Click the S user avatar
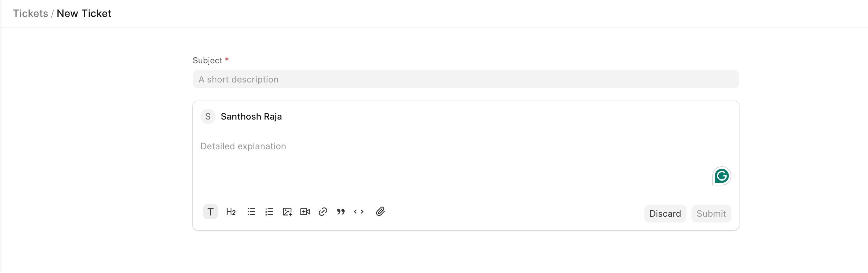The height and width of the screenshot is (273, 868). click(x=208, y=116)
